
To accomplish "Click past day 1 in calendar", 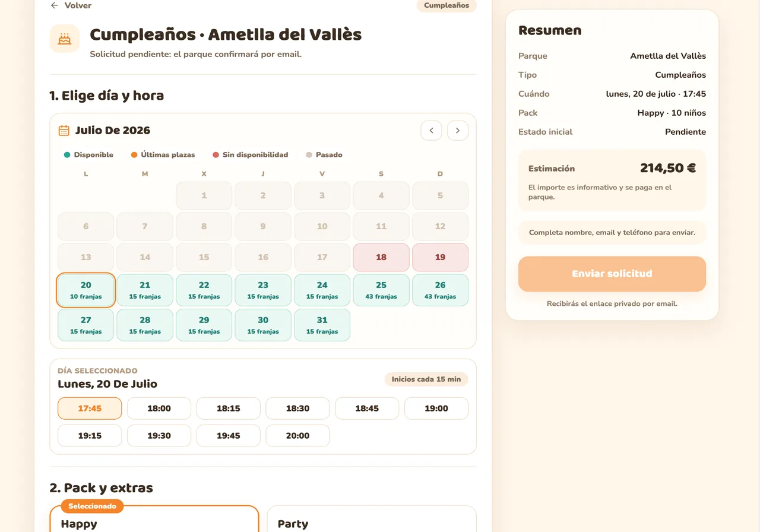I will pyautogui.click(x=204, y=195).
